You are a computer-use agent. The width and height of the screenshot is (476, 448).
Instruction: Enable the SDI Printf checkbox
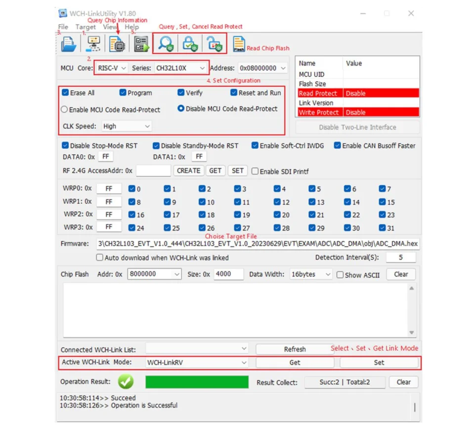tap(255, 171)
